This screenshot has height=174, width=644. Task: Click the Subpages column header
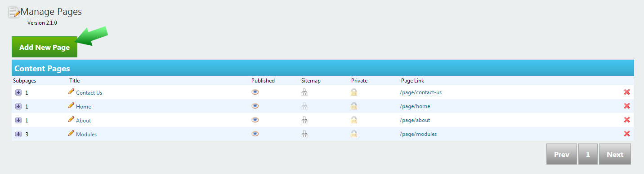click(24, 81)
